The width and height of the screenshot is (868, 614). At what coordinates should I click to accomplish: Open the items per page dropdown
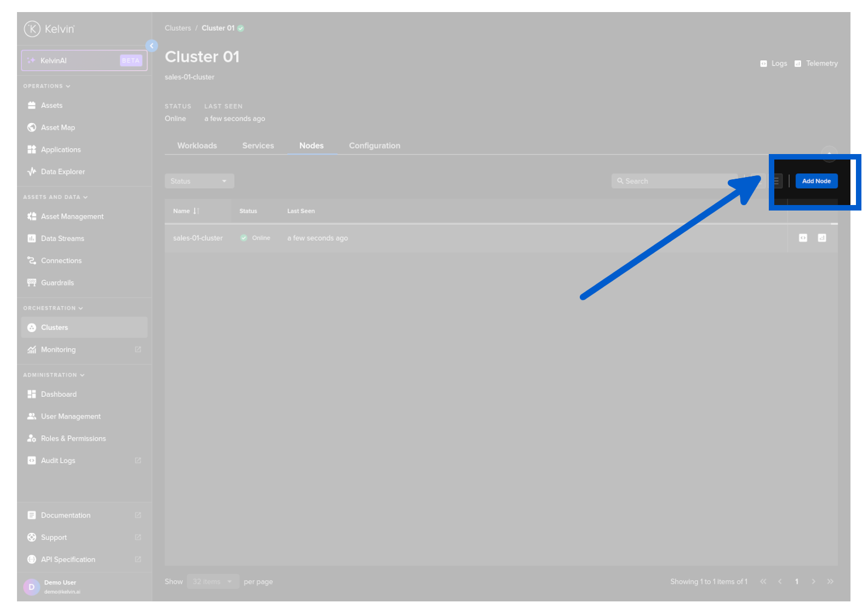[x=213, y=582]
